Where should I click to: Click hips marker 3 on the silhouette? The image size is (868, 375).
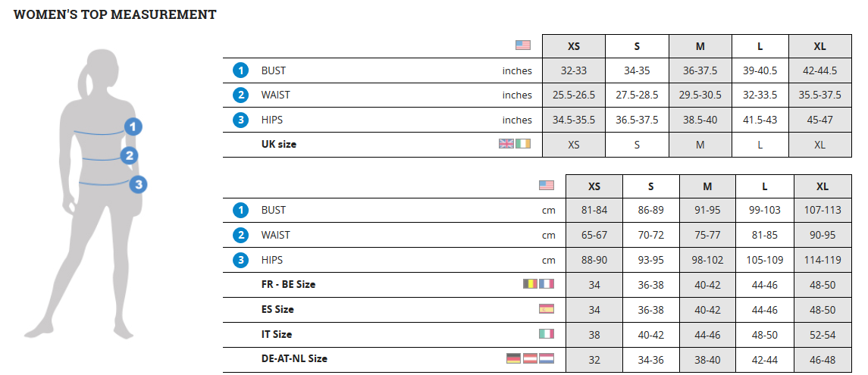pos(138,184)
